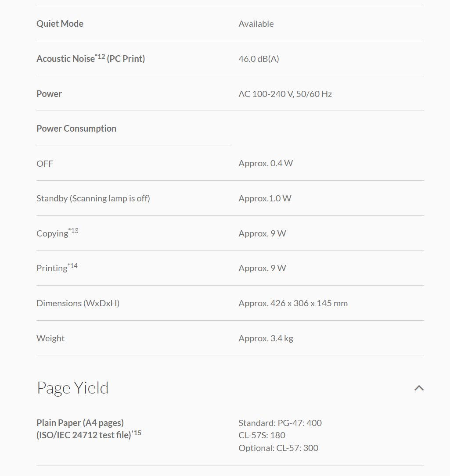Select the 426 x 306 x 145 mm value

point(293,303)
